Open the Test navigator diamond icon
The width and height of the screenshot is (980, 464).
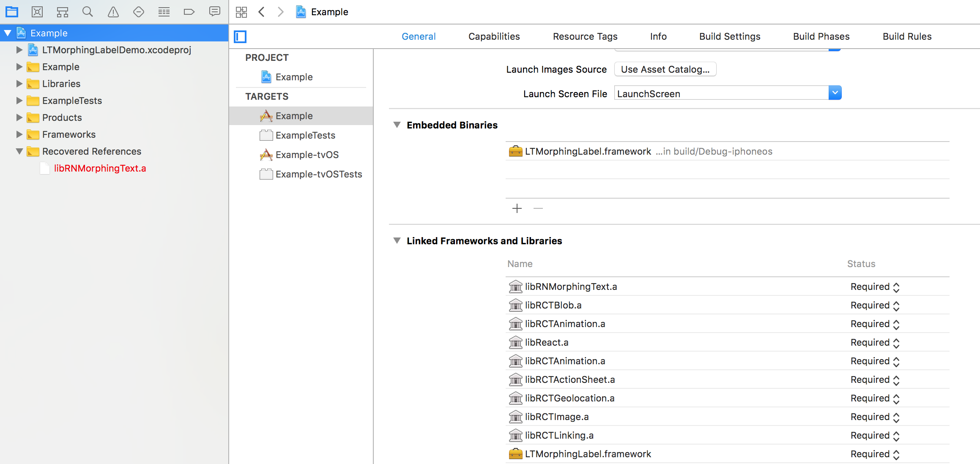[139, 12]
